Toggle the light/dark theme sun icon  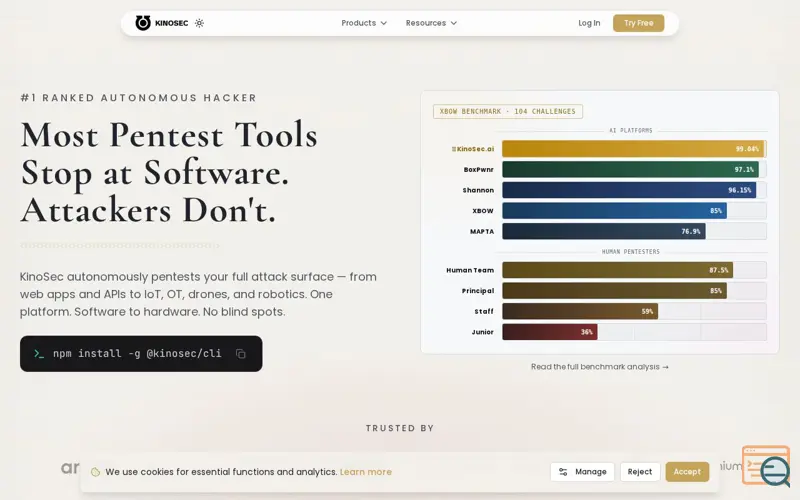pos(199,23)
